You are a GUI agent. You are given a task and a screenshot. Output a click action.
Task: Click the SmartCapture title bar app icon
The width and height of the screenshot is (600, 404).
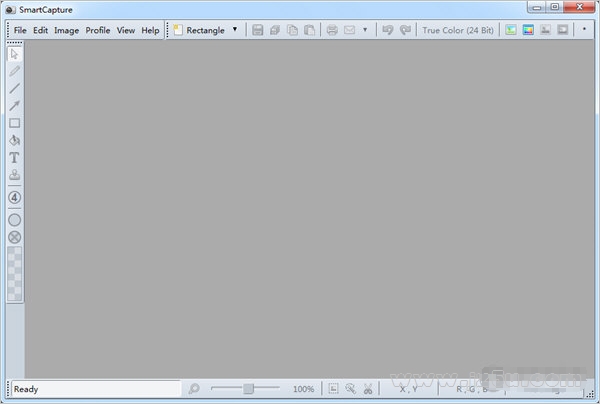10,10
